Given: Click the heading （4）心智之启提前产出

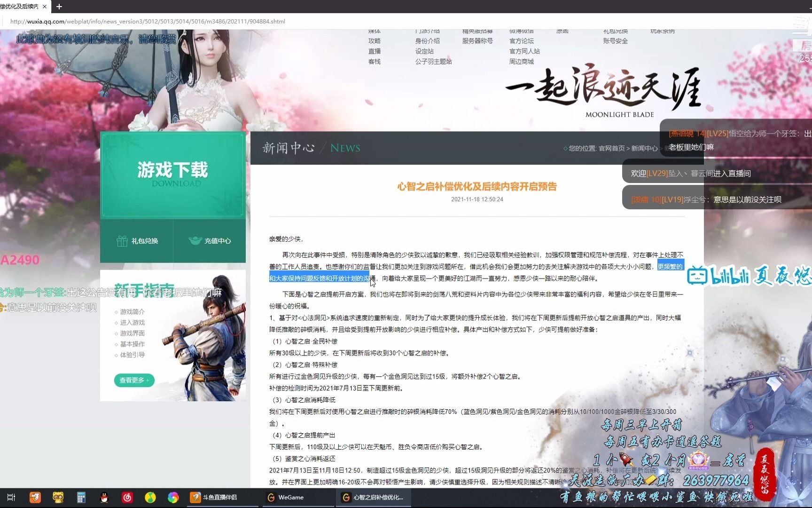Looking at the screenshot, I should point(303,436).
